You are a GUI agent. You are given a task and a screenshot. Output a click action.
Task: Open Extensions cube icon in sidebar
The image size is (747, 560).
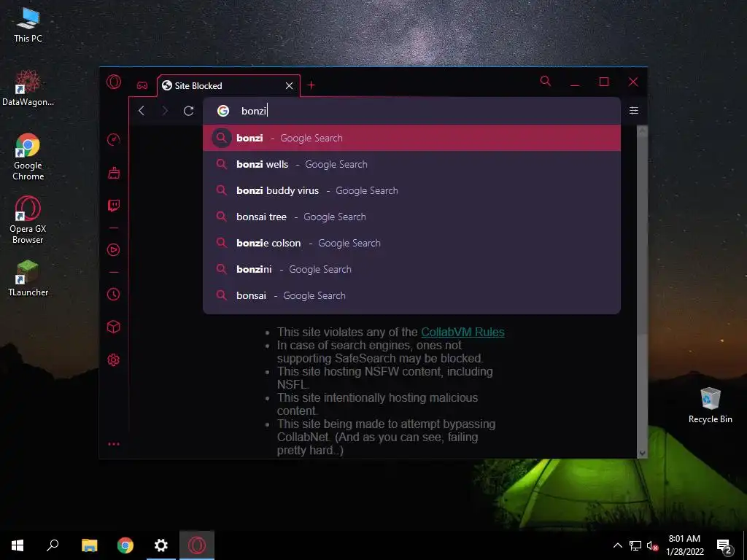[x=113, y=327]
